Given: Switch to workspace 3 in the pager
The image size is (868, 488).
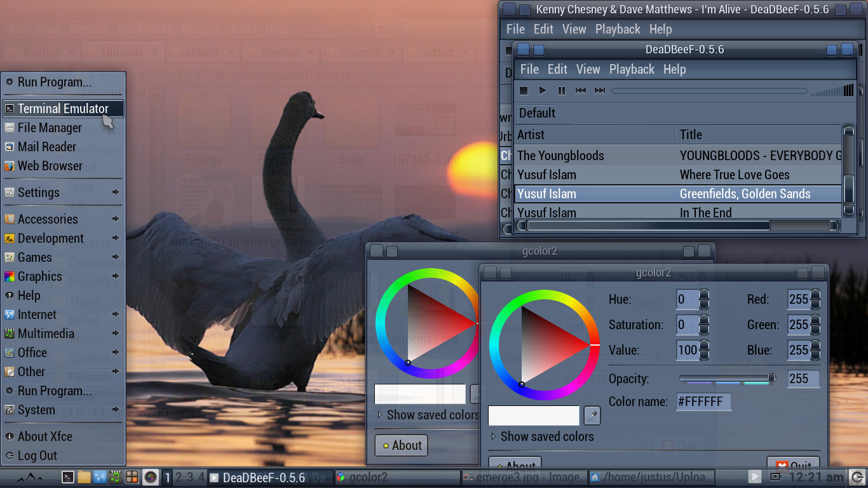Looking at the screenshot, I should click(x=189, y=477).
